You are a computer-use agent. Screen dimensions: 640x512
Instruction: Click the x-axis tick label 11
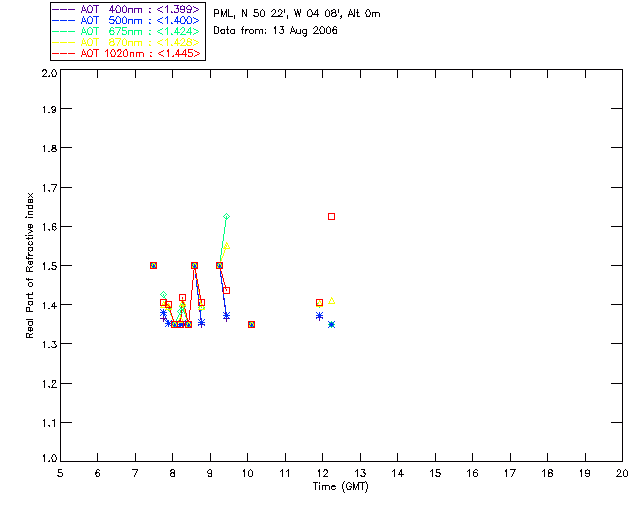(x=285, y=474)
